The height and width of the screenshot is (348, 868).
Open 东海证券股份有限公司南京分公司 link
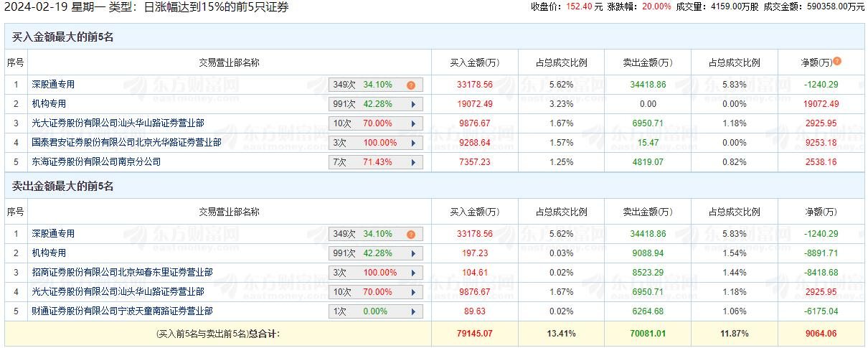(x=96, y=162)
